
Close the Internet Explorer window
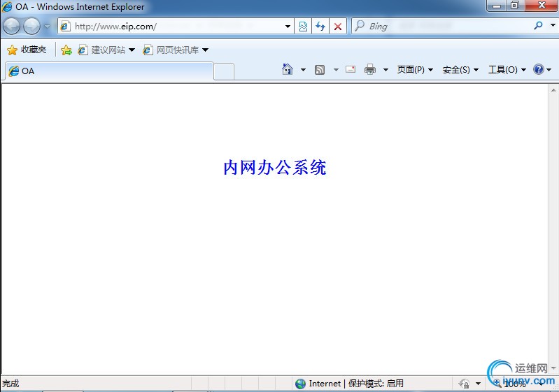[x=542, y=6]
